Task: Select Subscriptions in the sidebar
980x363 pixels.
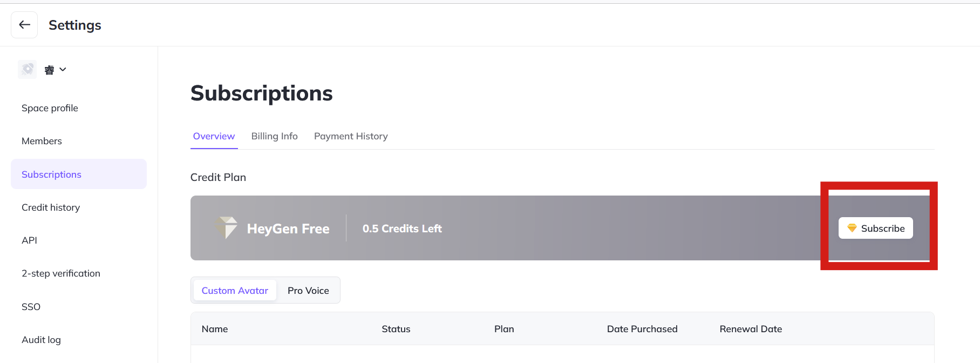Action: click(51, 174)
